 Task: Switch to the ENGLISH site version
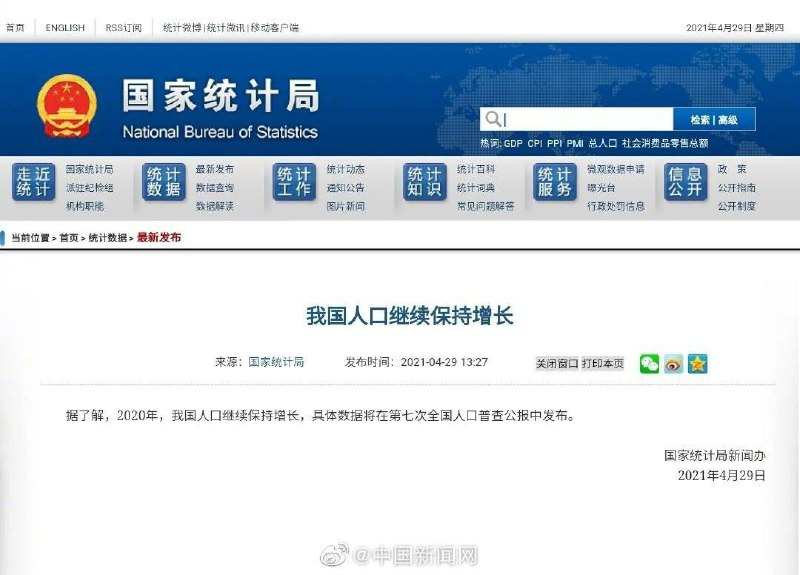tap(65, 28)
